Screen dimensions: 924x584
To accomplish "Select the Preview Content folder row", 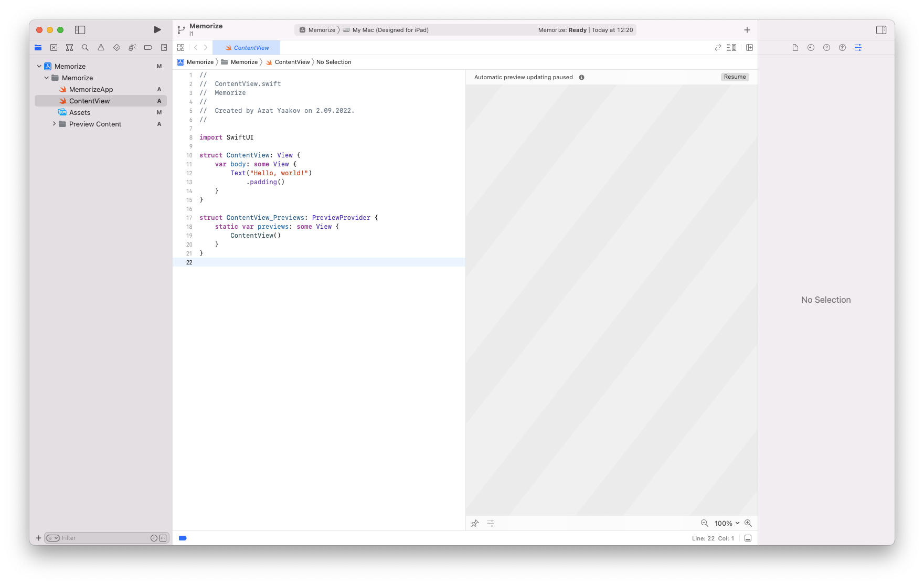I will click(x=101, y=124).
